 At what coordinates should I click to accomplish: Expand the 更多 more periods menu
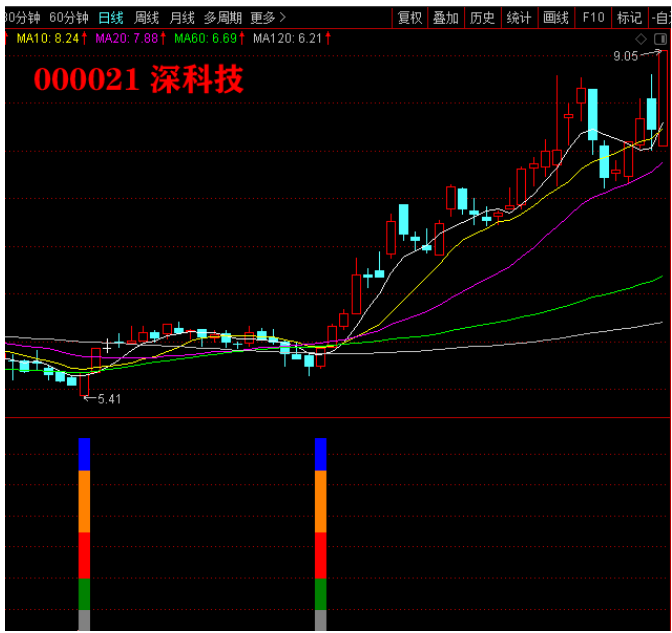pos(268,18)
